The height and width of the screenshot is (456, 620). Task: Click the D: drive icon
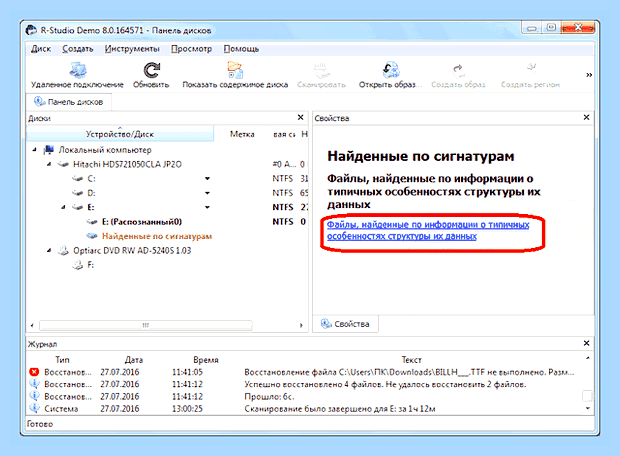(x=78, y=193)
